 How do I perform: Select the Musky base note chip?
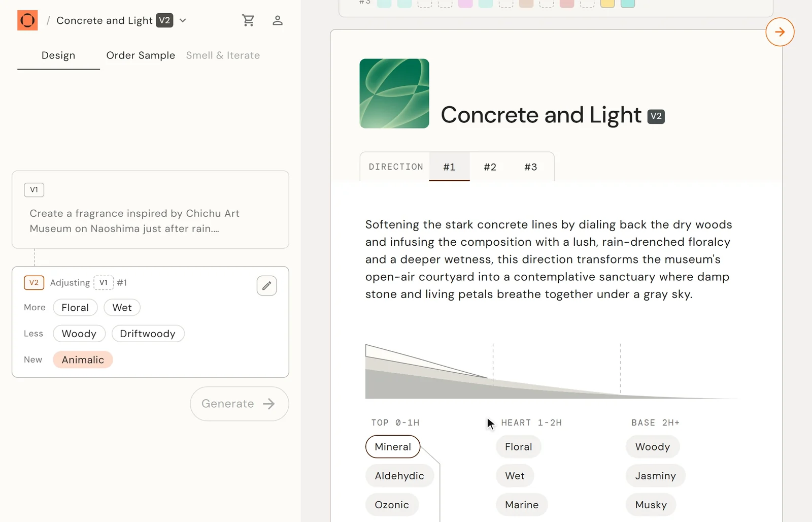(x=651, y=505)
